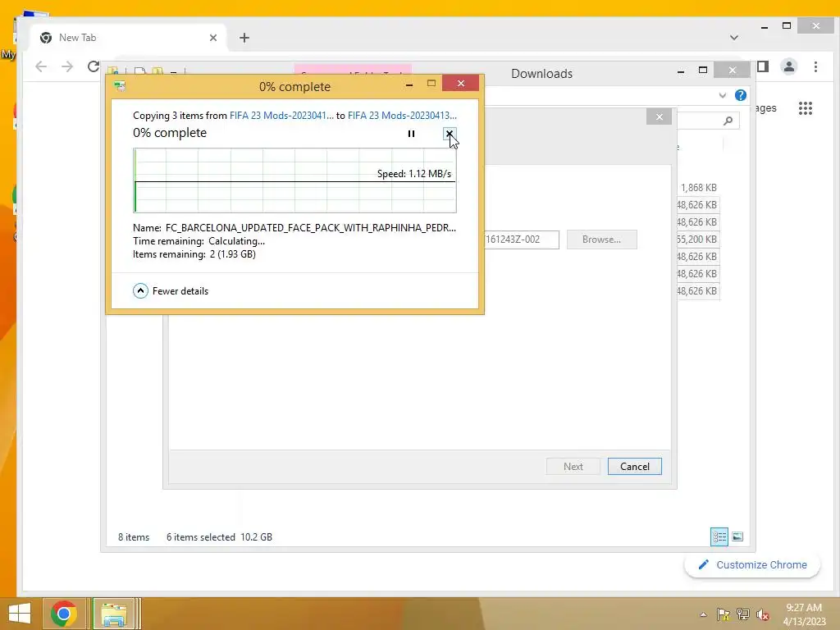Open Chrome profile avatar
The image size is (840, 630).
(788, 66)
